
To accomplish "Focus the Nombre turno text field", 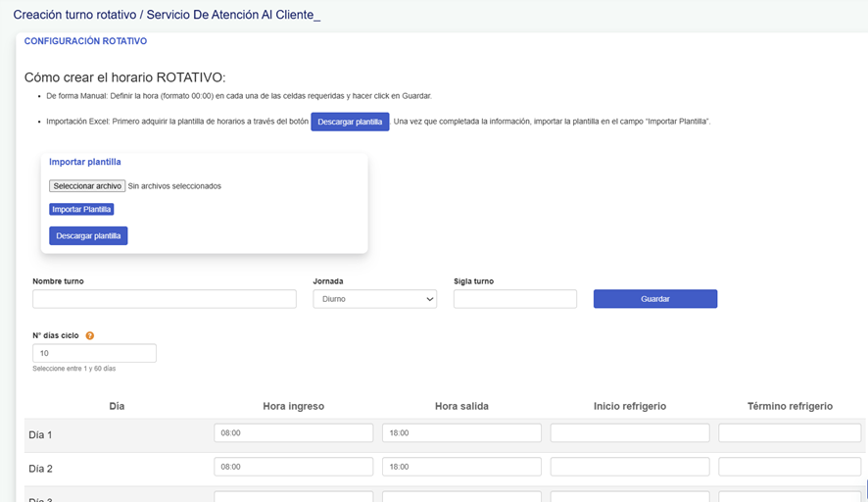I will click(165, 299).
